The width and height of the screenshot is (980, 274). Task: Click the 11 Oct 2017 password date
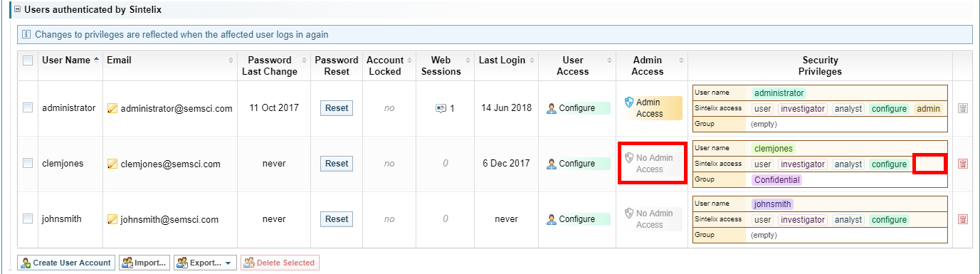point(274,108)
